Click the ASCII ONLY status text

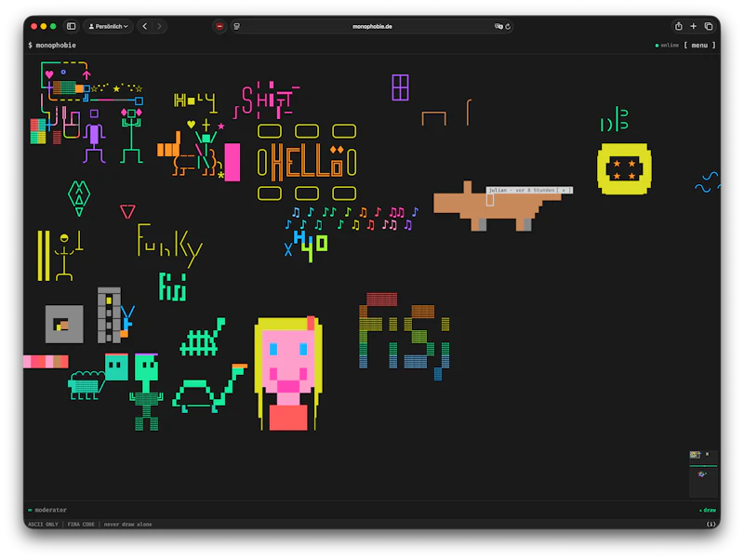click(x=43, y=524)
